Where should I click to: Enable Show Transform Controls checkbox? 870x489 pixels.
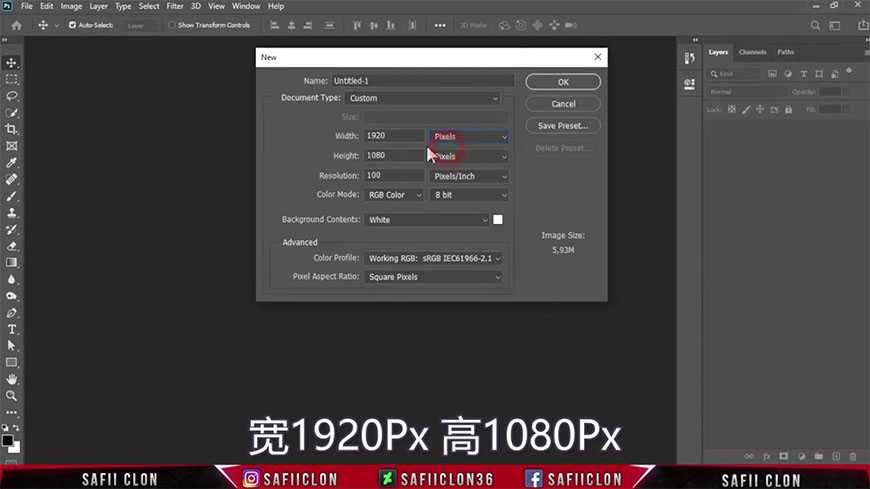point(172,25)
